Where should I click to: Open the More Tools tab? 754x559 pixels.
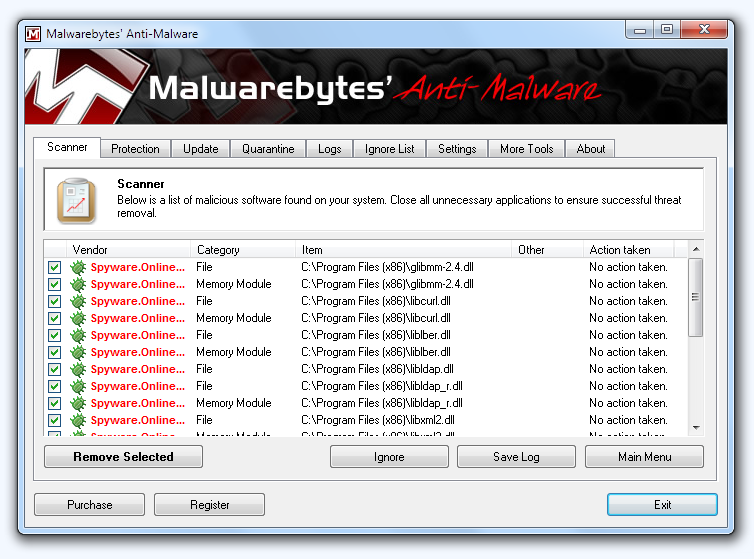[527, 149]
